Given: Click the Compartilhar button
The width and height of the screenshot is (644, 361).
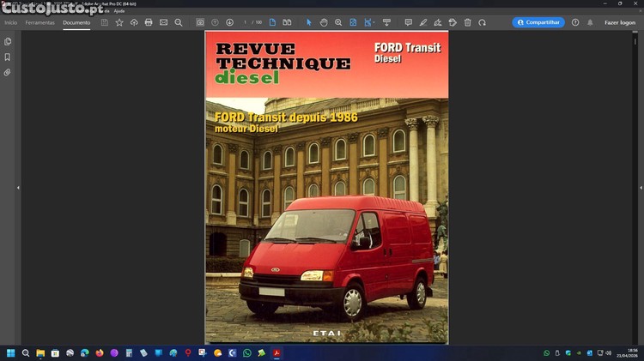Looking at the screenshot, I should tap(538, 22).
